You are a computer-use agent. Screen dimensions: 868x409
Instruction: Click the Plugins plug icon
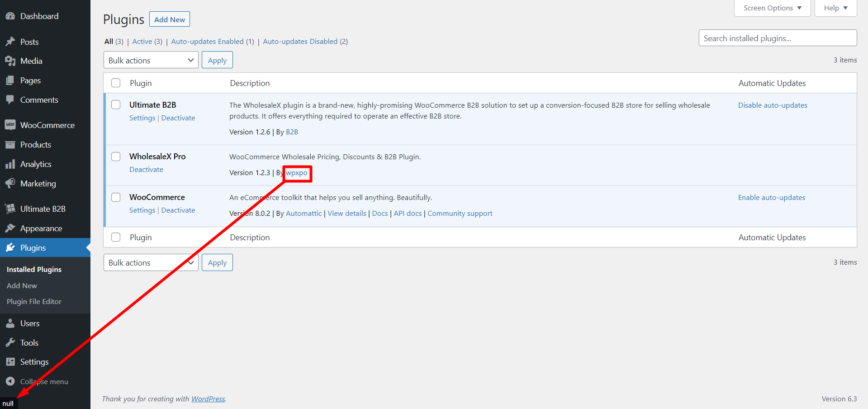pyautogui.click(x=10, y=248)
